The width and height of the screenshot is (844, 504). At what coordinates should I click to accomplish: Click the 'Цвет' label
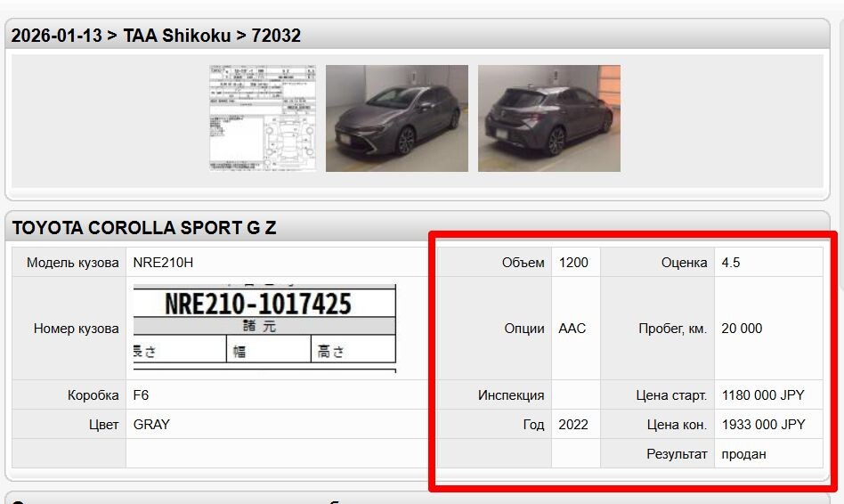(x=104, y=425)
